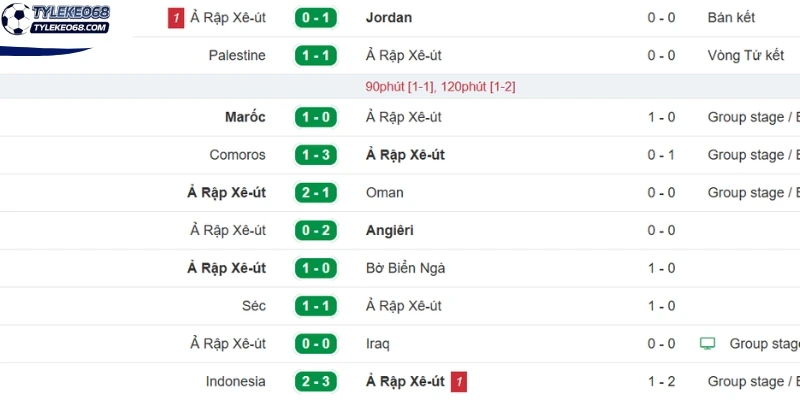Click the 1 - 0 score badge for the Maróc match
800x400 pixels.
pyautogui.click(x=316, y=117)
